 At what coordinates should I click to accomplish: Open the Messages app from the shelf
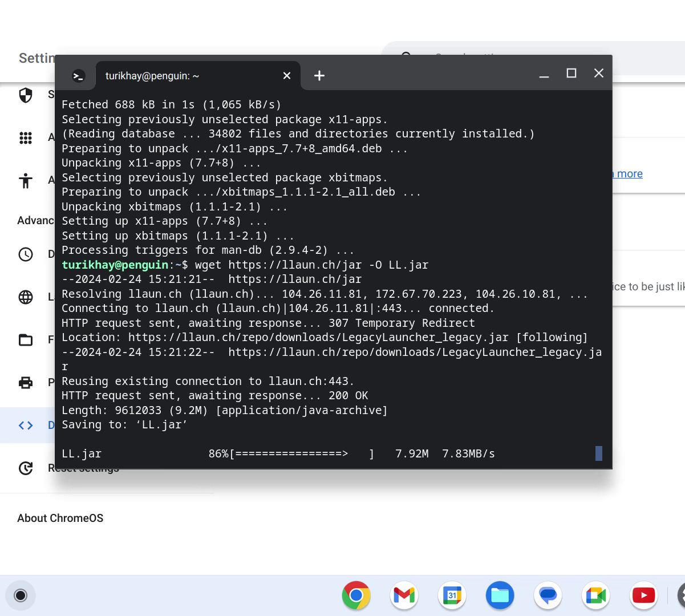click(548, 595)
